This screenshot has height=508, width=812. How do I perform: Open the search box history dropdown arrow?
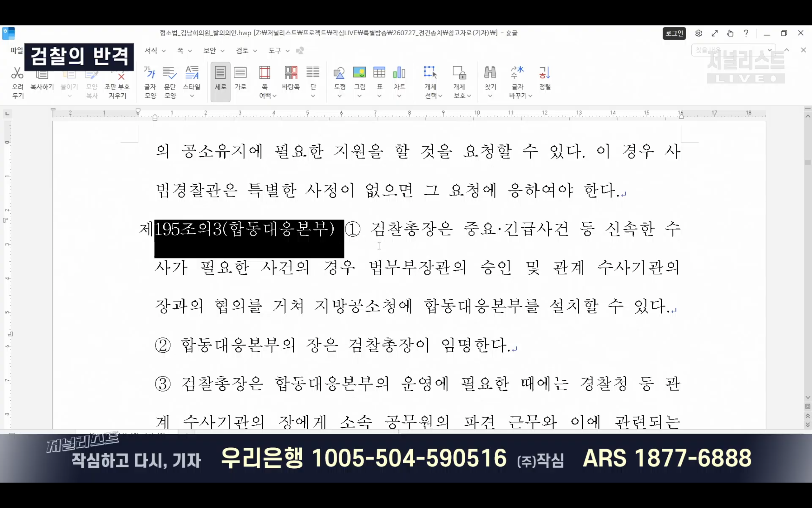(x=770, y=50)
